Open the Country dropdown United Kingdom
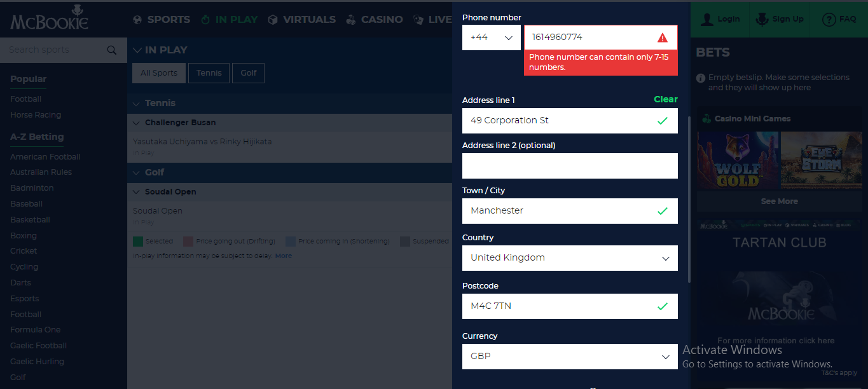This screenshot has height=389, width=868. pos(570,258)
